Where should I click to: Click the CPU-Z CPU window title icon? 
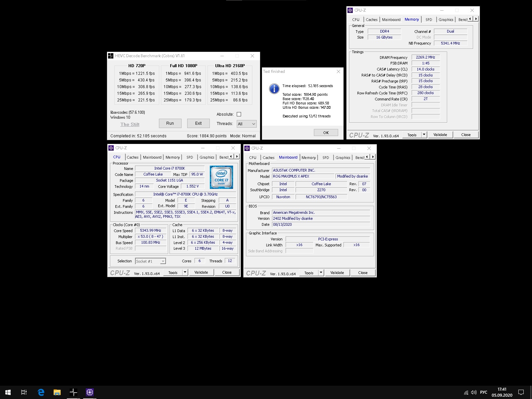(x=111, y=148)
